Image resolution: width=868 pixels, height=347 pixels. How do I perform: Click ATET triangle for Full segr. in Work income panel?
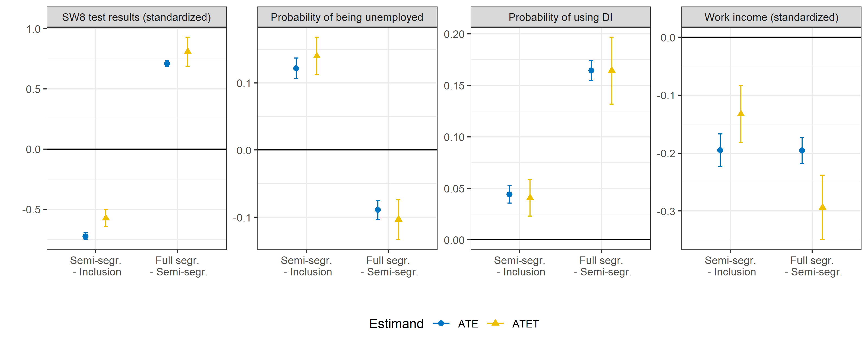(x=822, y=207)
